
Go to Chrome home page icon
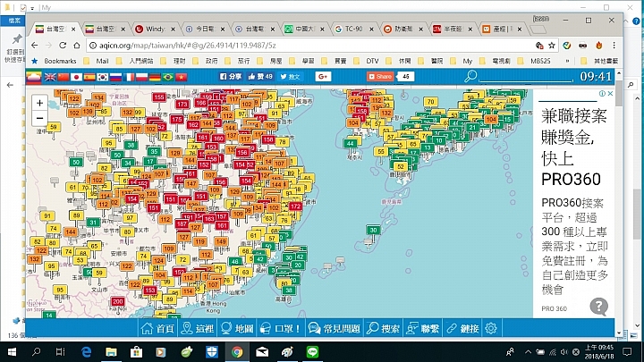(x=76, y=46)
